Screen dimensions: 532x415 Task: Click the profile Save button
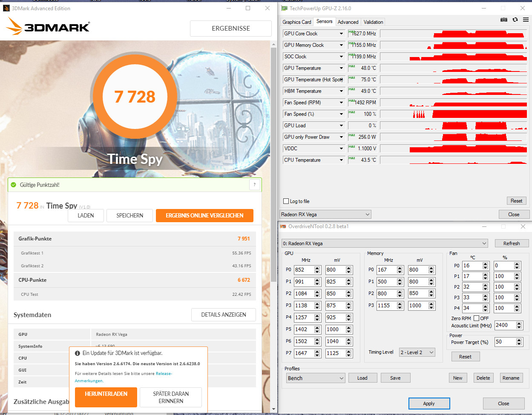click(395, 378)
